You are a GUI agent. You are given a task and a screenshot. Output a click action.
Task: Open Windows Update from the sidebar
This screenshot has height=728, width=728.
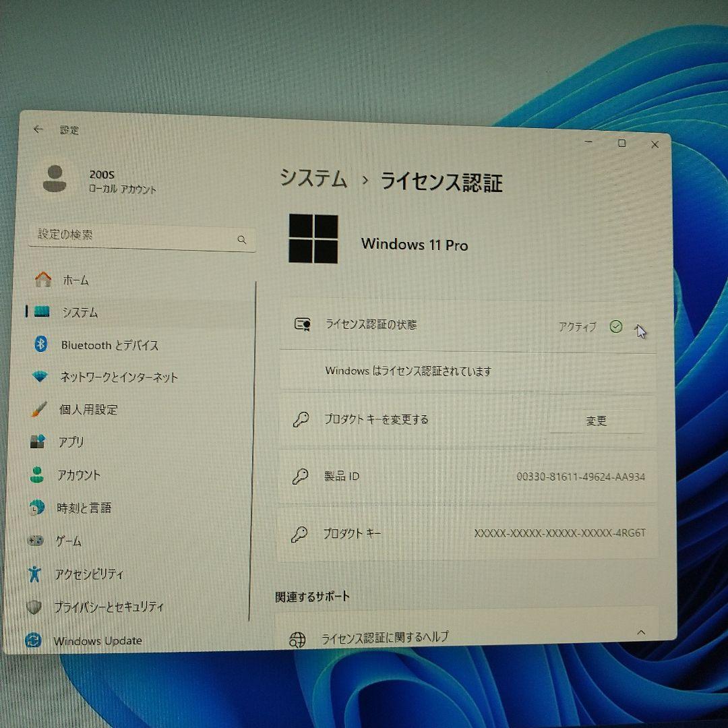98,640
